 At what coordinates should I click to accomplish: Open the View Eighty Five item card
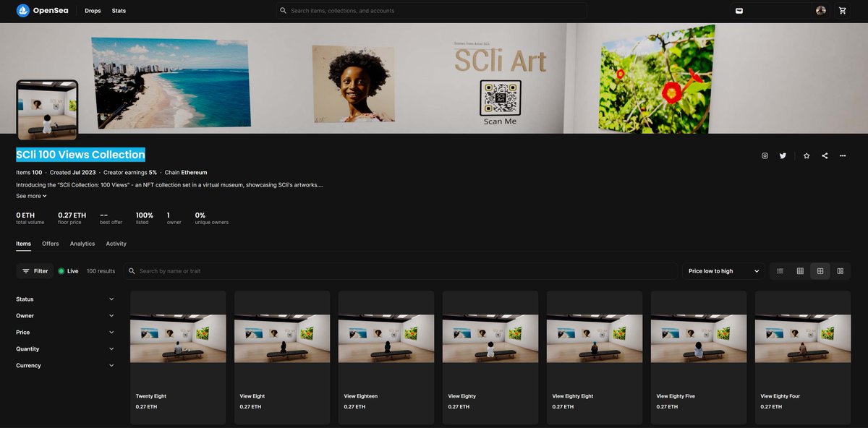pos(699,357)
